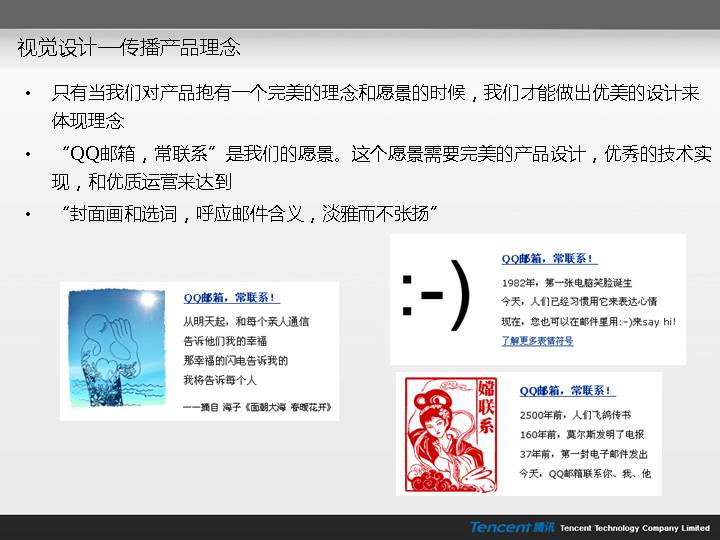
Task: Click the line "从明天起，和每个亲人通信"
Action: pos(245,322)
